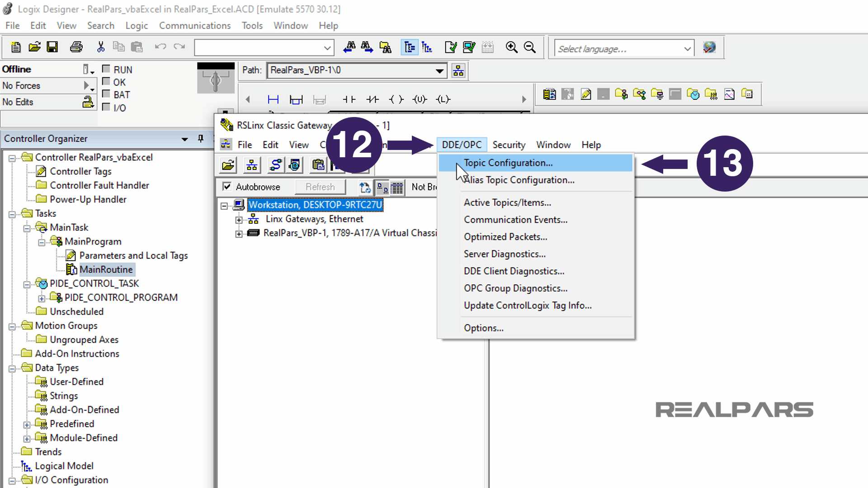Pin the Controller Organizer panel
Screen dimensions: 868x488
click(201, 138)
